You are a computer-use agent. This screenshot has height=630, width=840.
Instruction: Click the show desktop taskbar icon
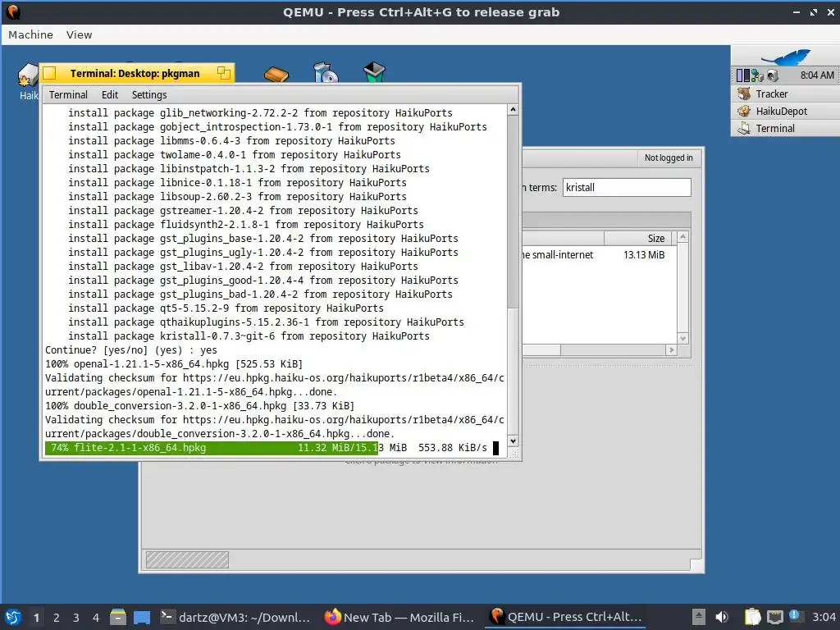tap(142, 617)
